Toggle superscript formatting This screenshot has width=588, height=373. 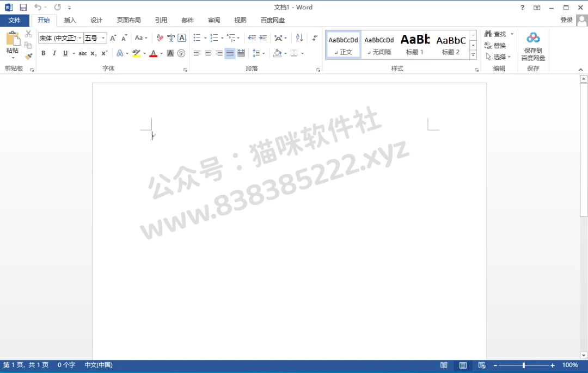pos(104,53)
